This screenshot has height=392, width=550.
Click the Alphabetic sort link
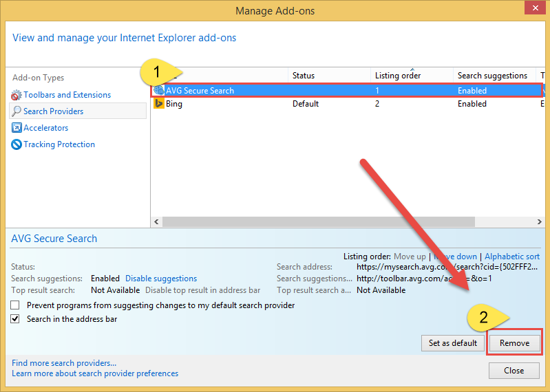click(512, 257)
